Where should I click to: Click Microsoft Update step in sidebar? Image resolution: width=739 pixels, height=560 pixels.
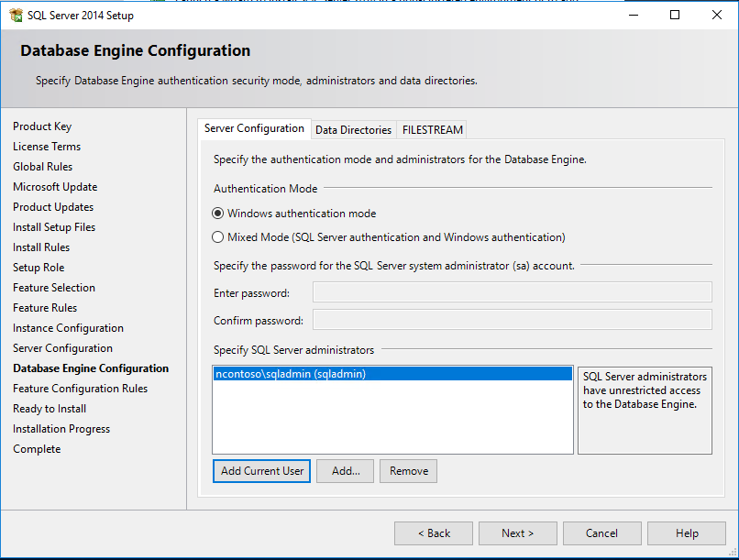point(55,187)
